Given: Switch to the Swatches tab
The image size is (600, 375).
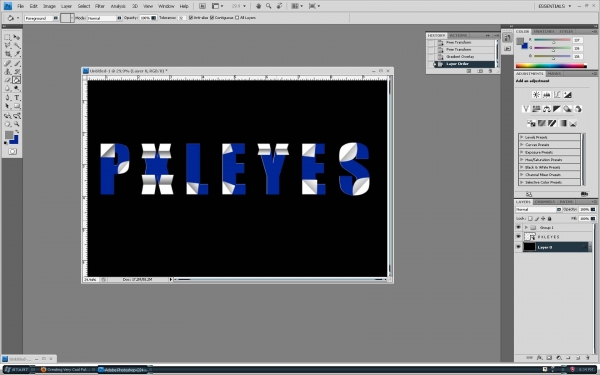Looking at the screenshot, I should click(544, 31).
